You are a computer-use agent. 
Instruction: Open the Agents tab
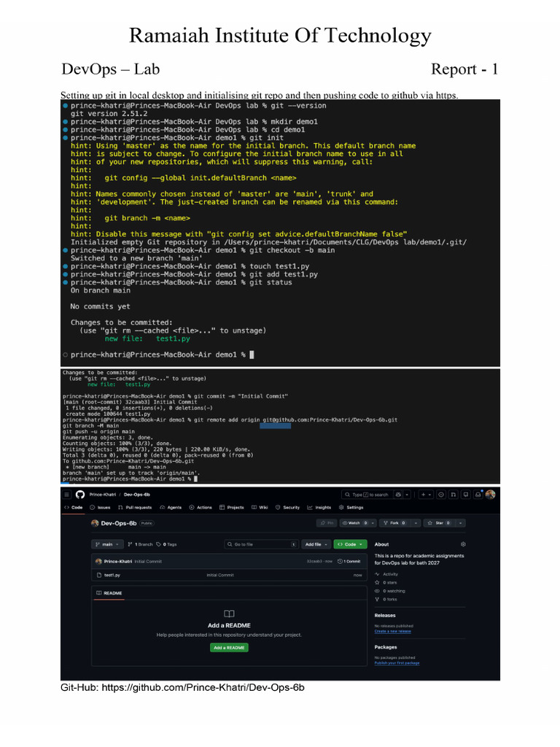(171, 508)
